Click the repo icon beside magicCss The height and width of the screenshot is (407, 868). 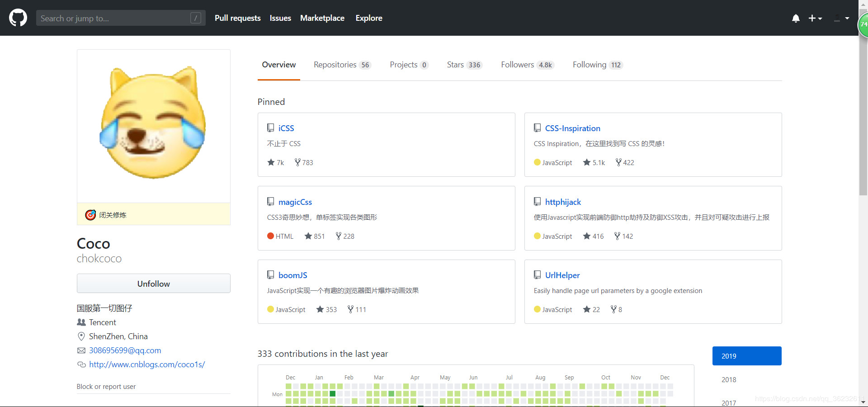[x=270, y=202]
